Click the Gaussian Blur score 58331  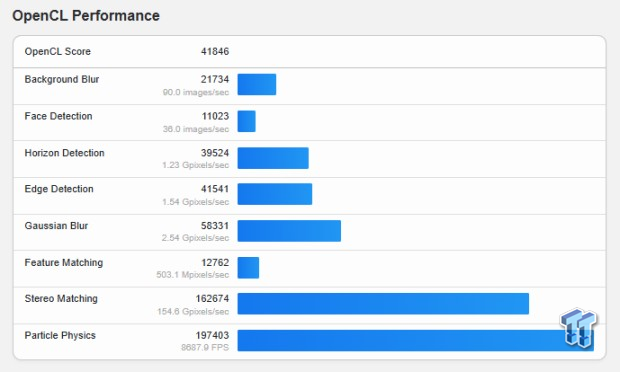pos(215,225)
